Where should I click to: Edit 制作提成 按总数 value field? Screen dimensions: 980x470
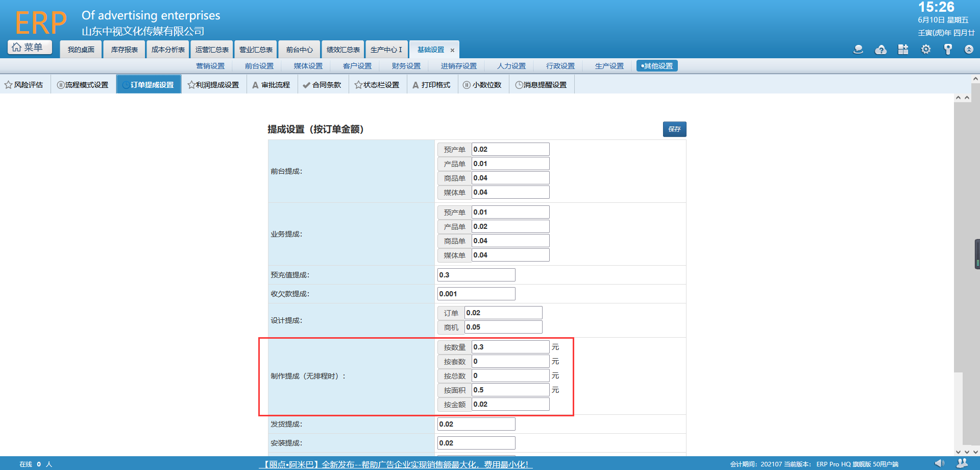click(x=510, y=375)
